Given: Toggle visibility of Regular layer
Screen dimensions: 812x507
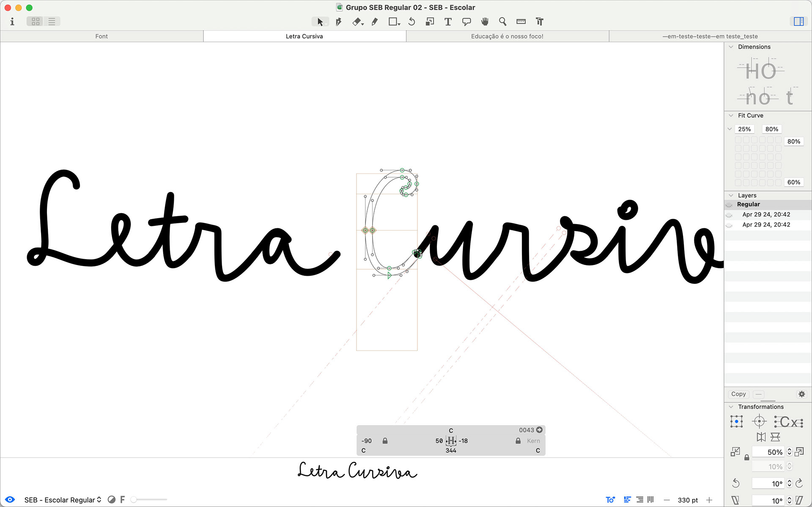Looking at the screenshot, I should pos(729,205).
